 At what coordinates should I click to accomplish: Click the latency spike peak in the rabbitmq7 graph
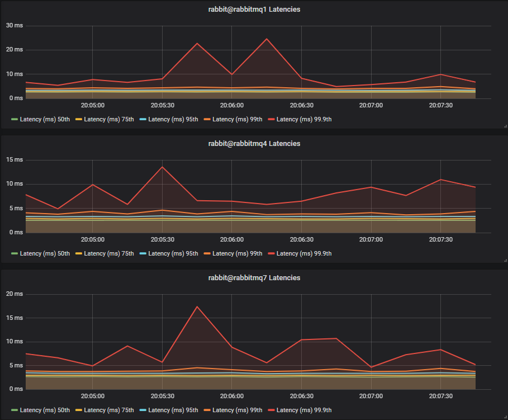tap(197, 306)
